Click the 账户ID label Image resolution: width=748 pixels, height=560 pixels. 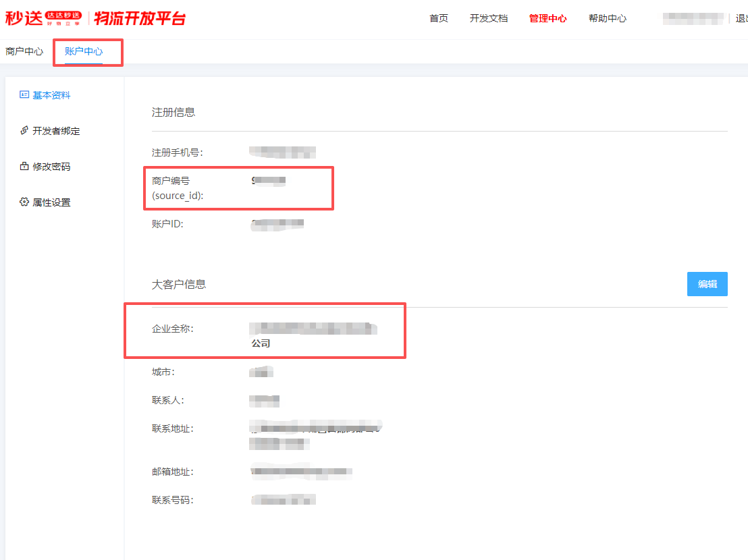tap(167, 223)
